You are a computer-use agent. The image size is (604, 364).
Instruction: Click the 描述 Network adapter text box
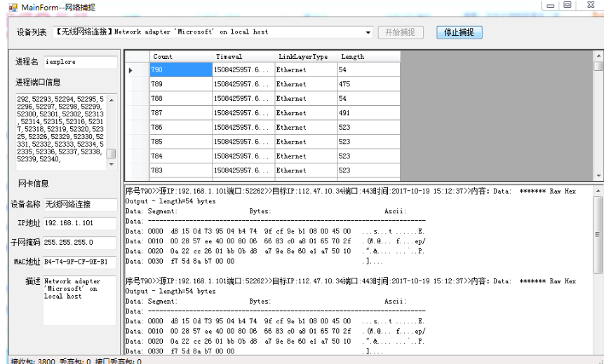click(79, 300)
